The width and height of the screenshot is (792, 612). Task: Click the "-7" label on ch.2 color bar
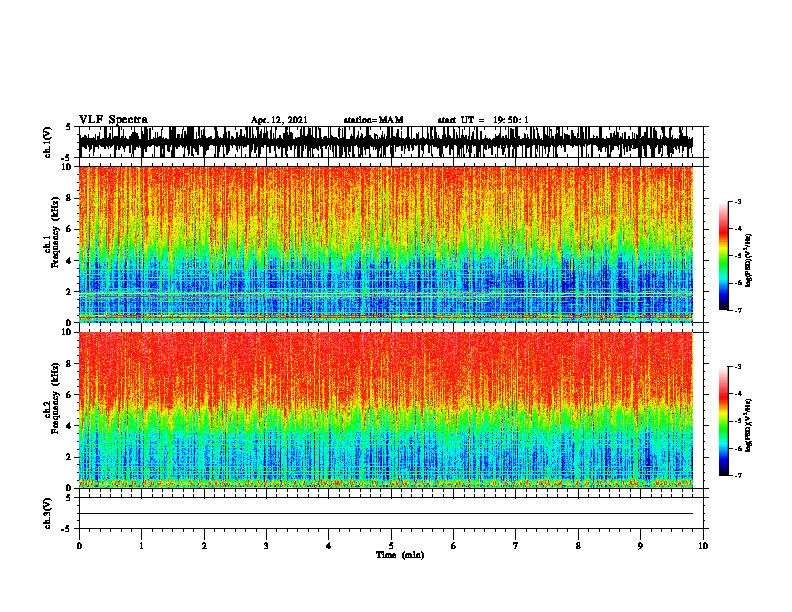point(737,475)
